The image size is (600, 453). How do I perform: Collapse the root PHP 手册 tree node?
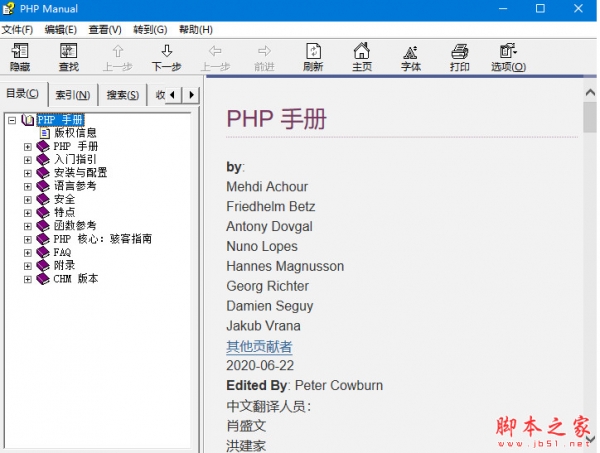[x=12, y=120]
